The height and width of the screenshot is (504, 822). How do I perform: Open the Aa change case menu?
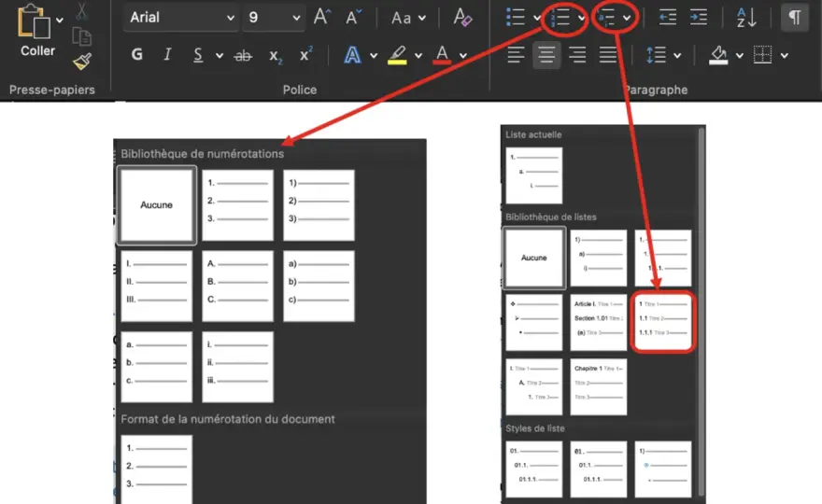click(x=408, y=19)
